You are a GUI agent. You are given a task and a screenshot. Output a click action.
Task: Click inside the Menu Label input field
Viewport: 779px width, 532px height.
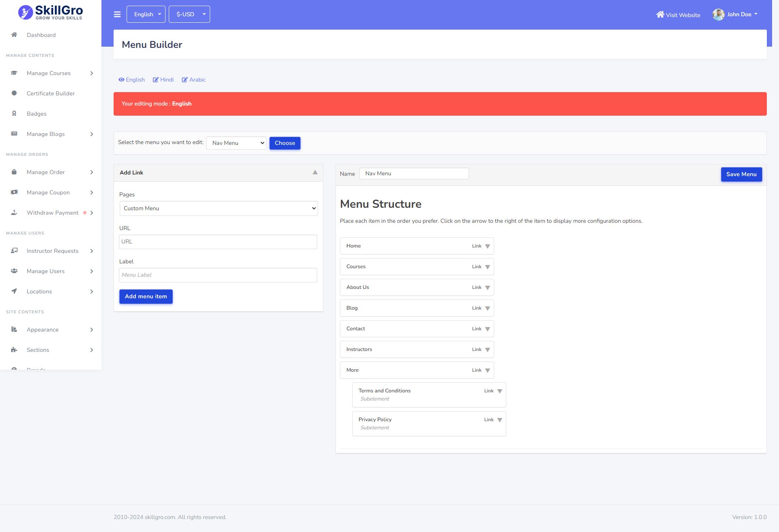coord(218,275)
